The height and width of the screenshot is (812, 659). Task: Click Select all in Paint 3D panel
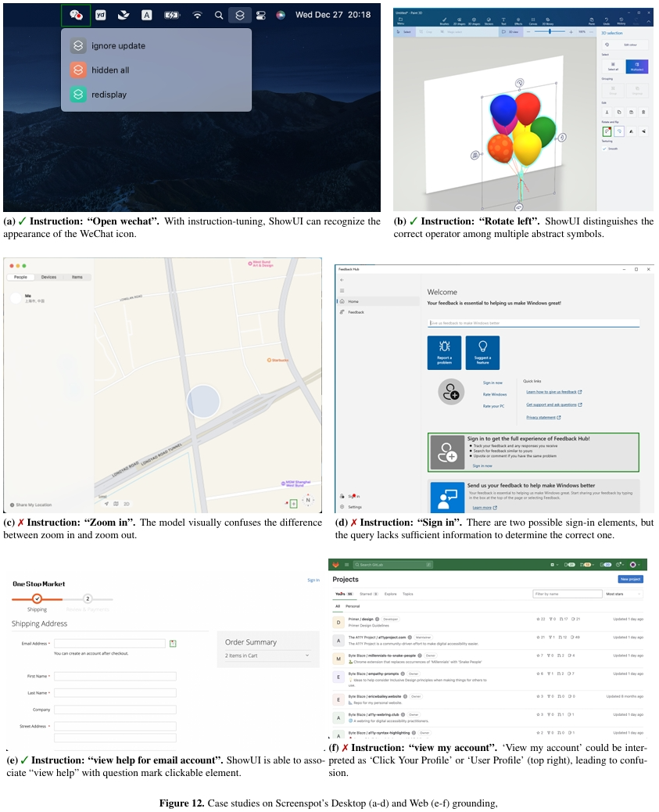tap(613, 66)
